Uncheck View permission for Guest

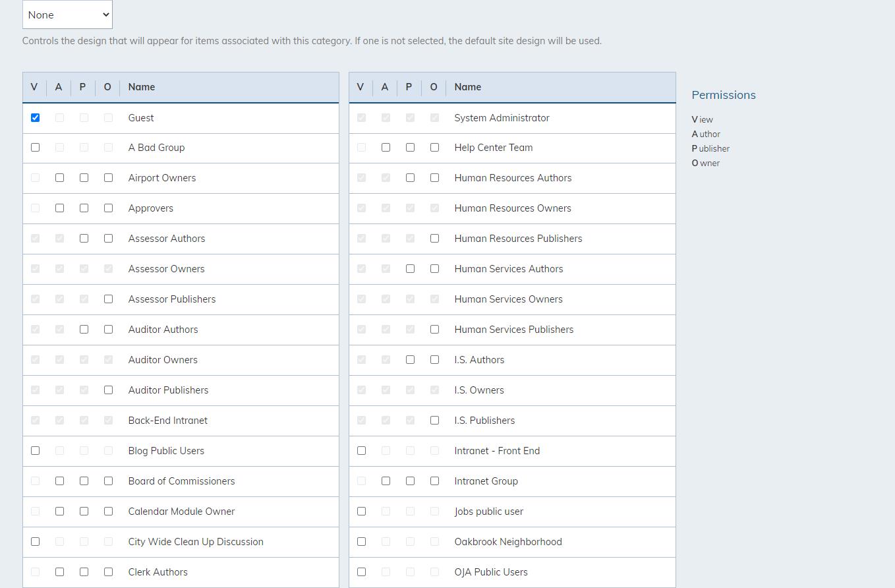[36, 117]
